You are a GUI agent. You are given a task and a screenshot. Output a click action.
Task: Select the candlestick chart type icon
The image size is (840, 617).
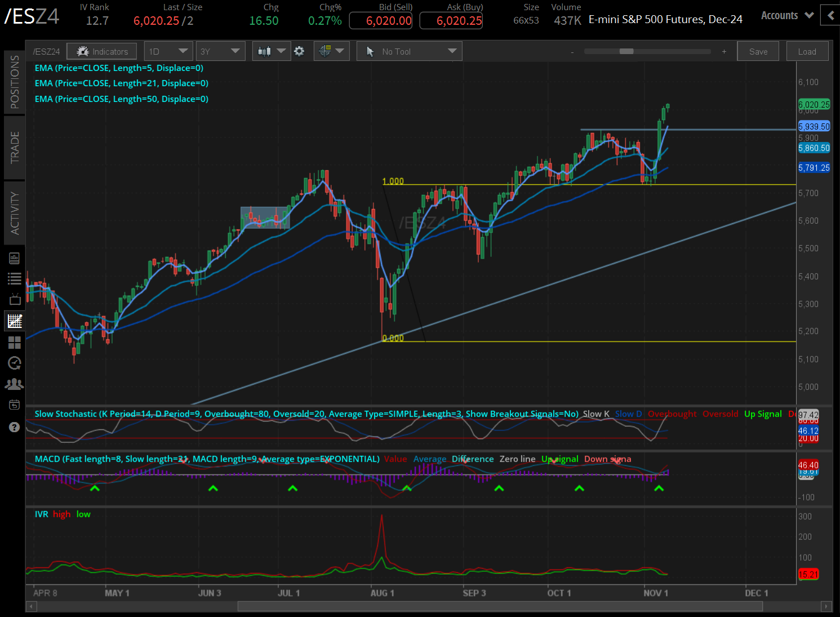pos(264,51)
